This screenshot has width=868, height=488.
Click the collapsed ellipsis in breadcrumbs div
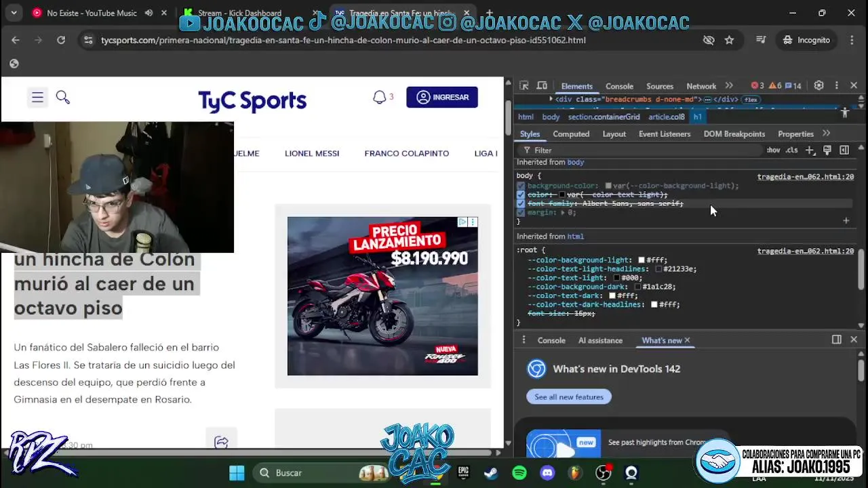click(707, 99)
